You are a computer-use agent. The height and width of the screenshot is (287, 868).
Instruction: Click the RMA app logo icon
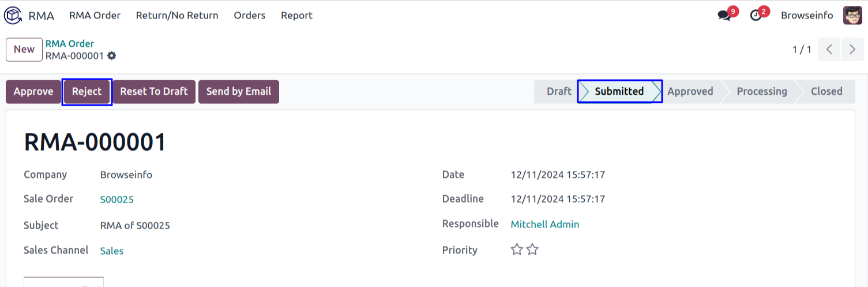(x=13, y=16)
